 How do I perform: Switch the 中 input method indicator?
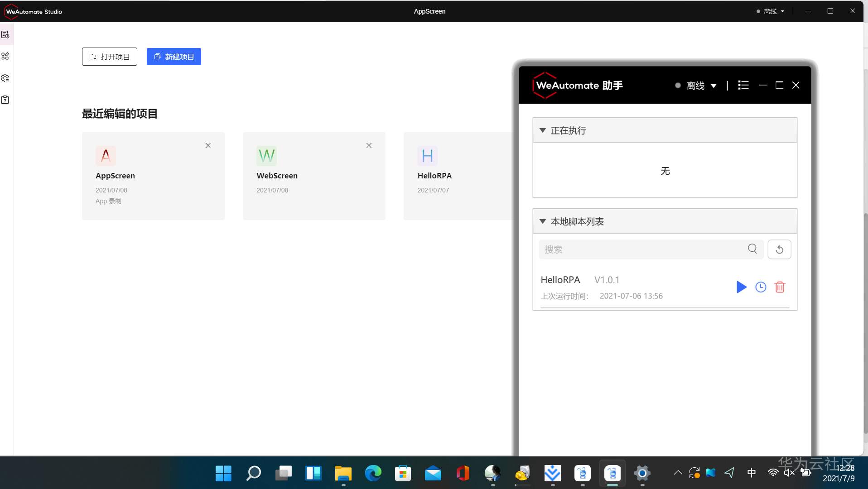pos(752,473)
